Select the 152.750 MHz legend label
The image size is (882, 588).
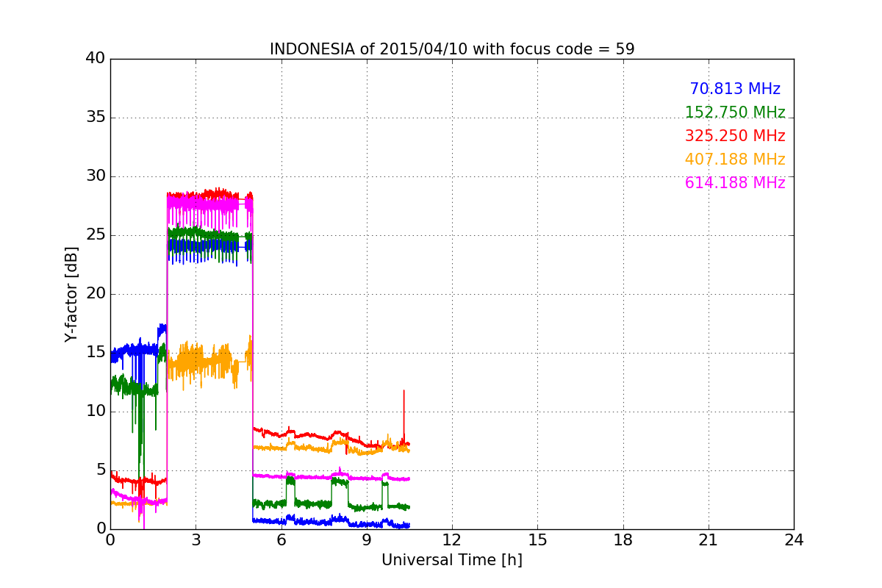click(735, 112)
